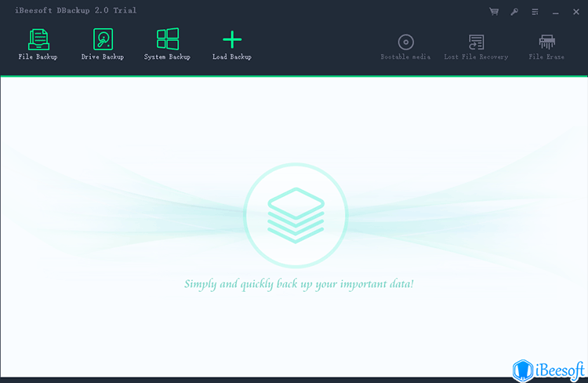Close the iBeesoft DBackup window
The image size is (588, 383).
tap(576, 12)
